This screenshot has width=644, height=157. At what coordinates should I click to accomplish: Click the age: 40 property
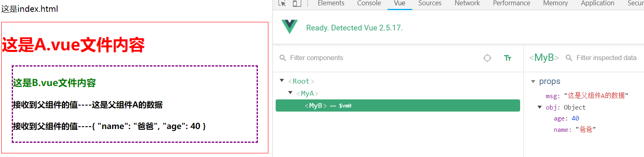[x=566, y=118]
